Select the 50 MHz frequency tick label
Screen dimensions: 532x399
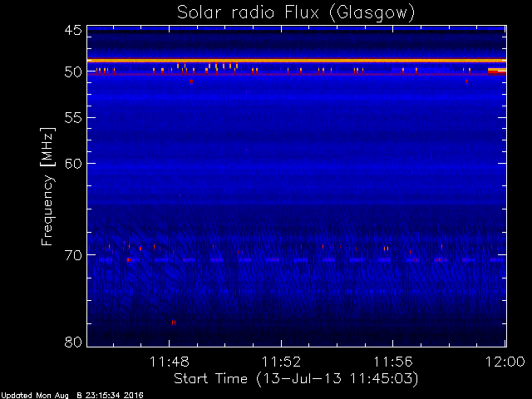click(73, 72)
